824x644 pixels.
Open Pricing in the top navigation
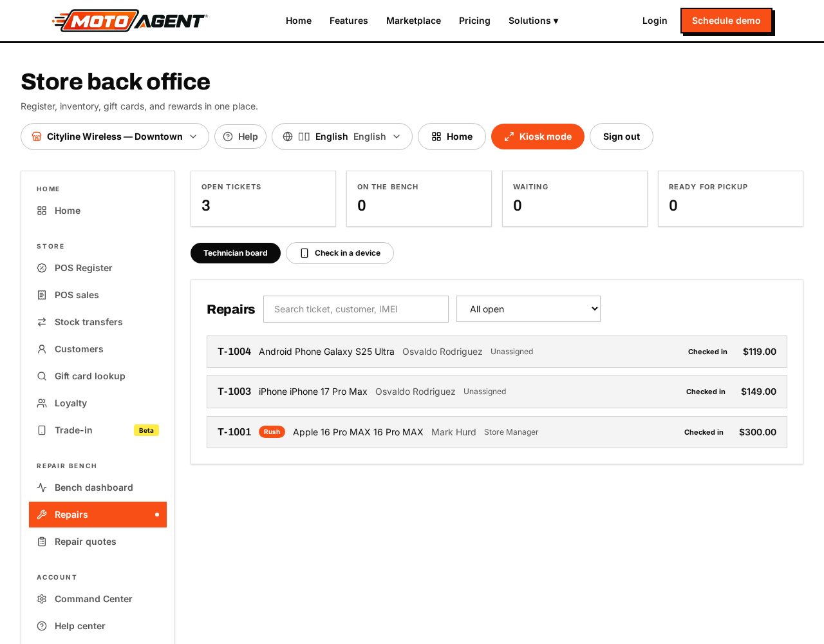474,21
